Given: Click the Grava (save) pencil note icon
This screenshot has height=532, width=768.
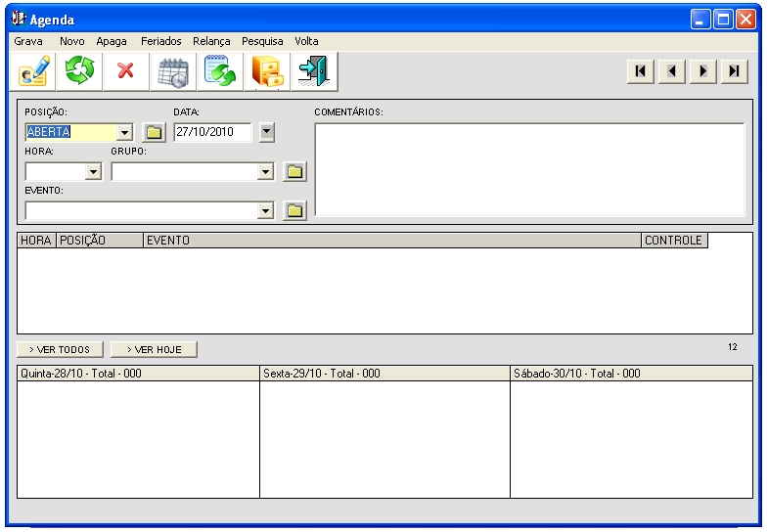Looking at the screenshot, I should pos(33,71).
